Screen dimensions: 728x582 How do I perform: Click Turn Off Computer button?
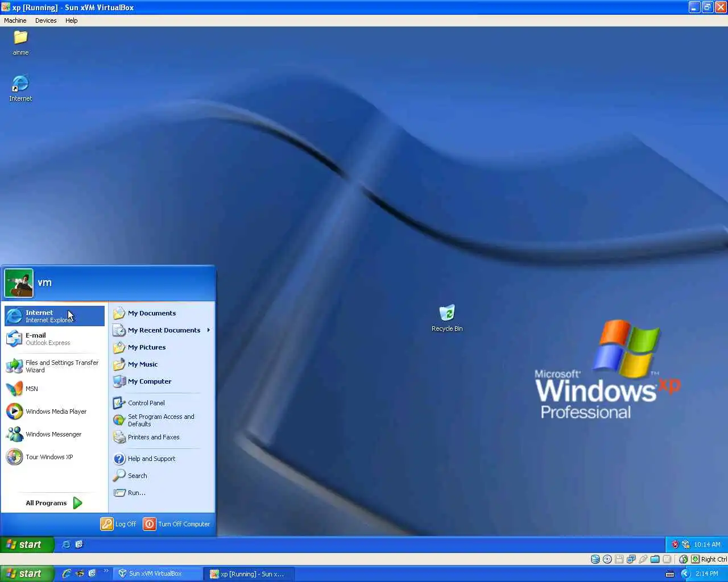pos(177,524)
